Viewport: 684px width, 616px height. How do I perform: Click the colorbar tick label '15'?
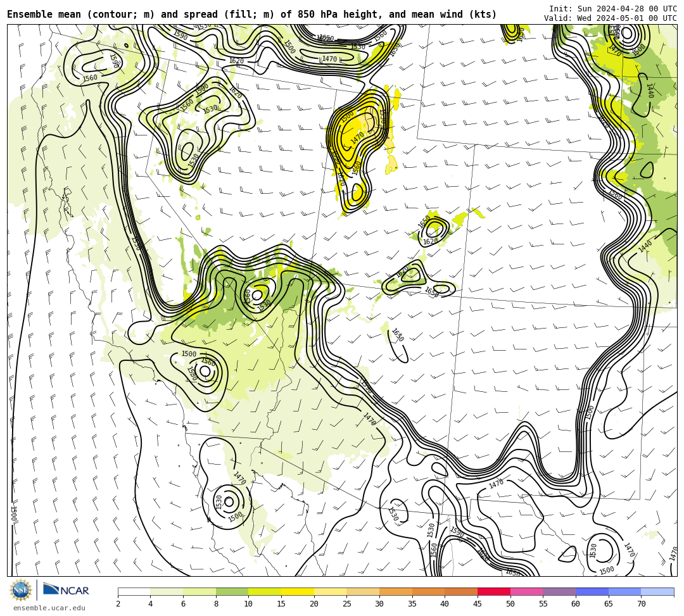(281, 604)
